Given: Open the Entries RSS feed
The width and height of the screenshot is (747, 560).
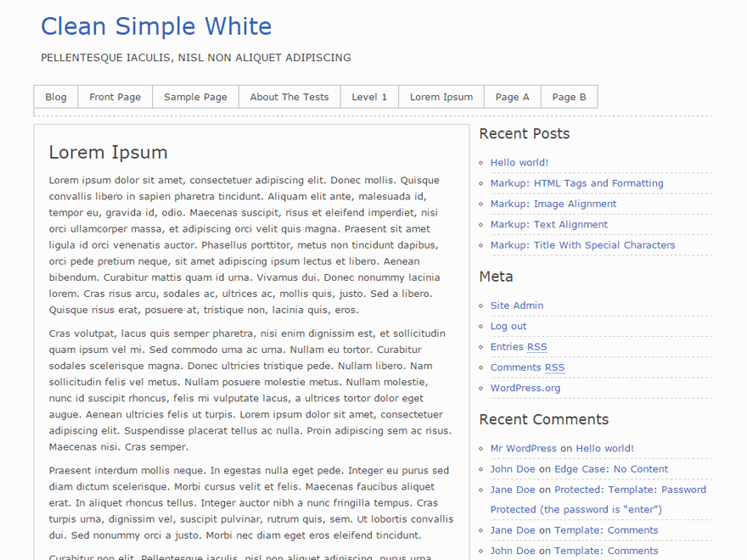Looking at the screenshot, I should (x=519, y=346).
